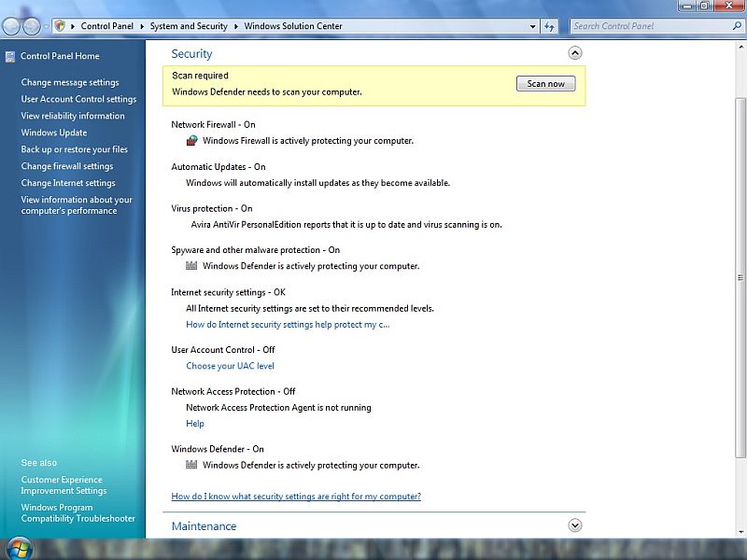Click the vertical scrollbar thumb

(740, 277)
